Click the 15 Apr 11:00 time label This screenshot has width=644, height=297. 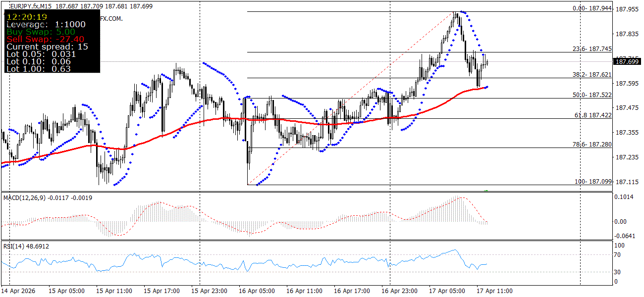pyautogui.click(x=114, y=291)
